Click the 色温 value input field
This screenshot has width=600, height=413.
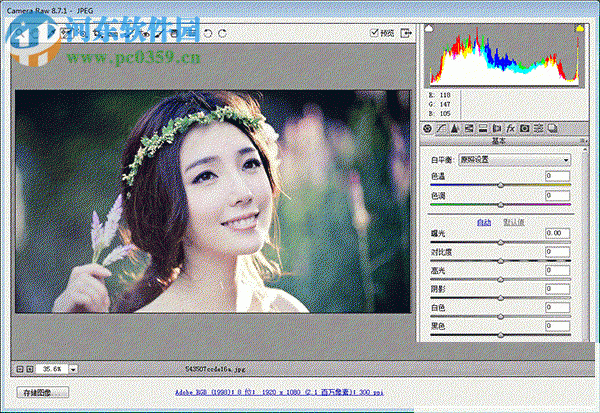(x=558, y=176)
